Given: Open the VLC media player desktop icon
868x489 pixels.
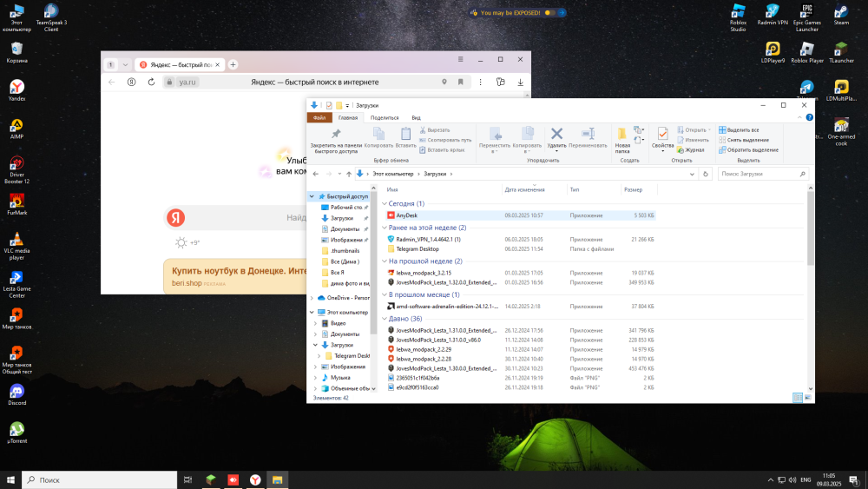Looking at the screenshot, I should 16,247.
